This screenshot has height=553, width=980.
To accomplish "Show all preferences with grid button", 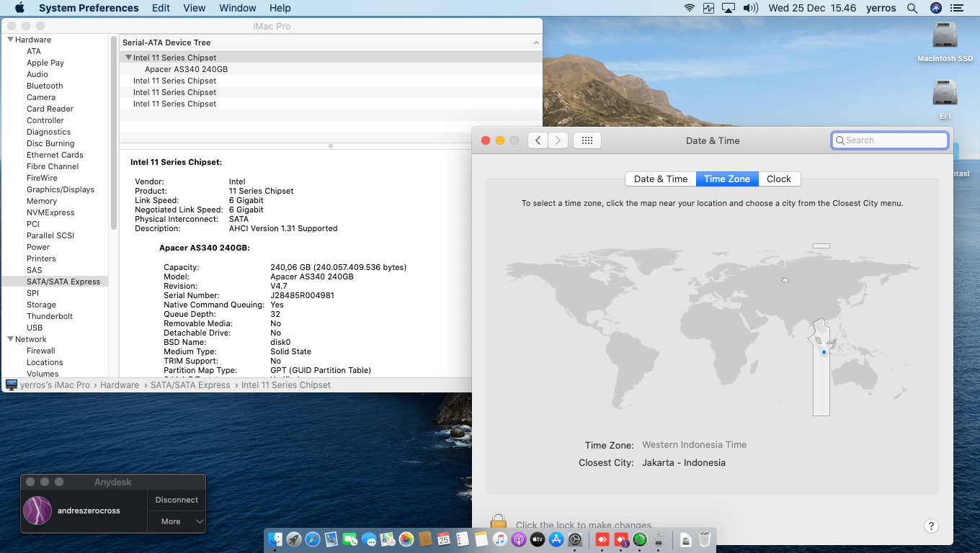I will [587, 140].
